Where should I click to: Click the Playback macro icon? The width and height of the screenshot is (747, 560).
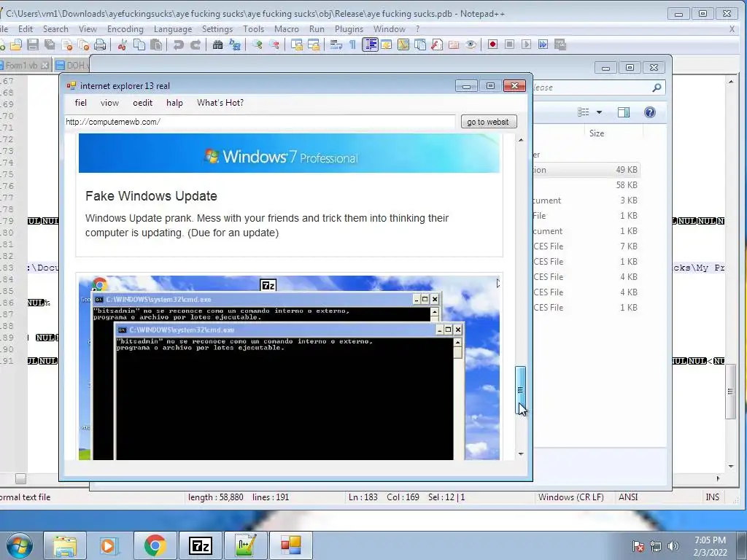click(527, 44)
